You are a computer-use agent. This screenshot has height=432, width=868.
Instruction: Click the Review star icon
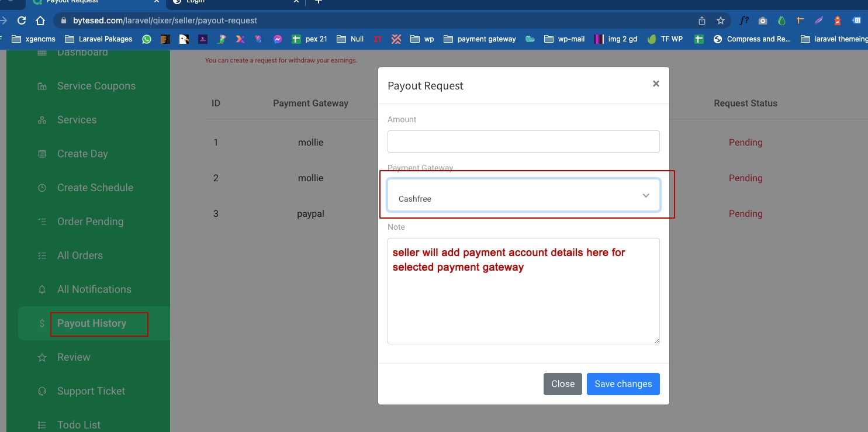[x=42, y=358]
